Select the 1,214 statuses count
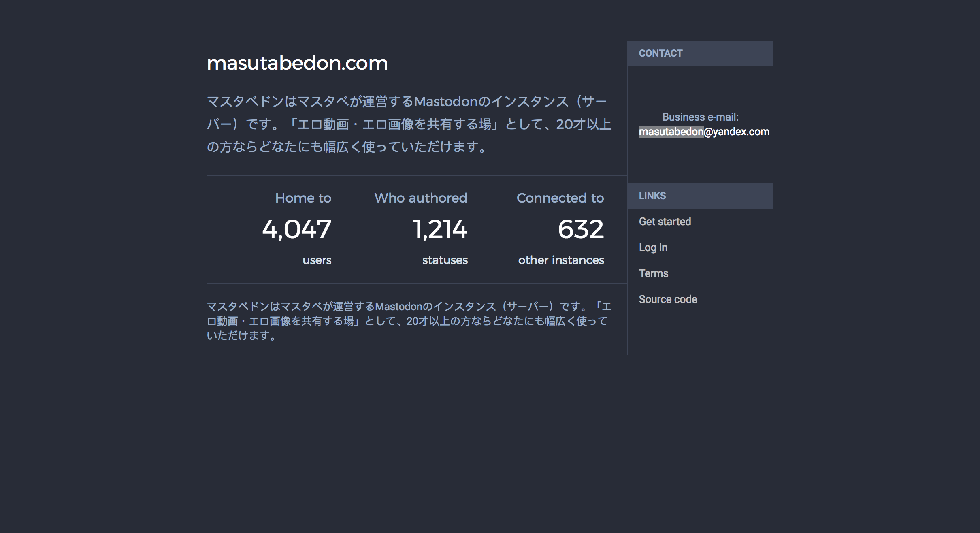This screenshot has height=533, width=980. (440, 229)
